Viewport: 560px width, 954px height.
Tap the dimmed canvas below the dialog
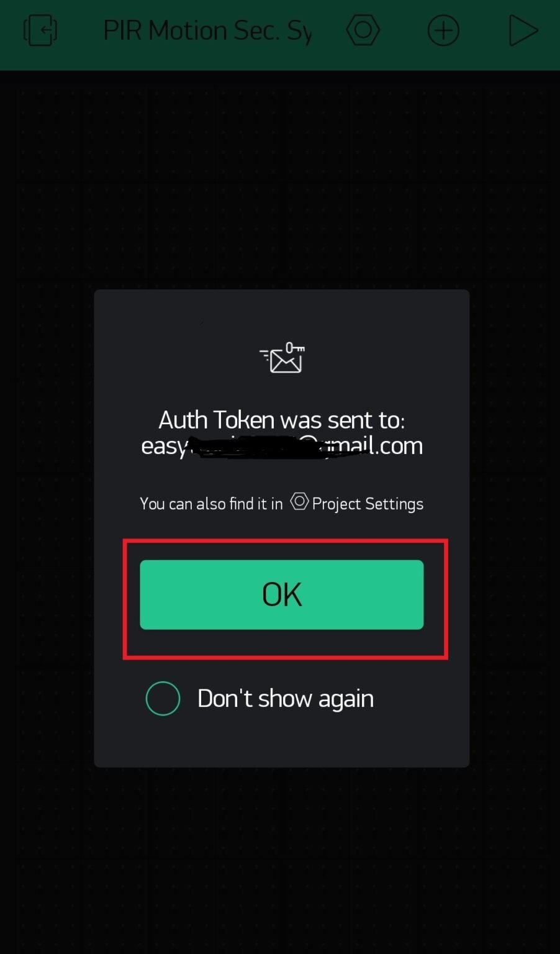click(280, 860)
